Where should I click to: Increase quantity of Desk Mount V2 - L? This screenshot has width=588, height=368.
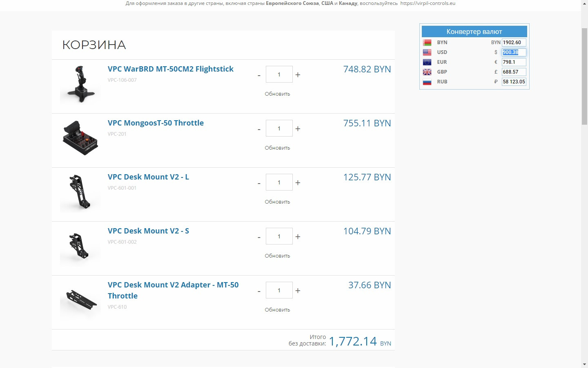click(x=298, y=183)
